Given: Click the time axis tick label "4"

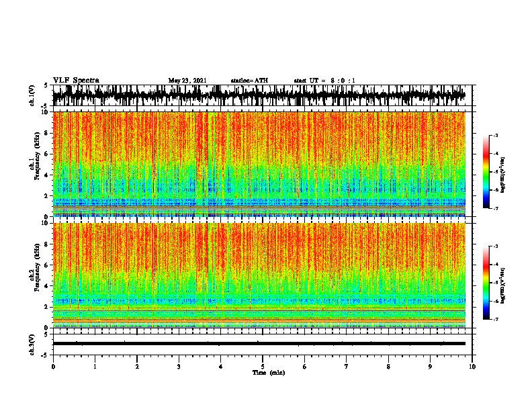Looking at the screenshot, I should click(x=221, y=367).
